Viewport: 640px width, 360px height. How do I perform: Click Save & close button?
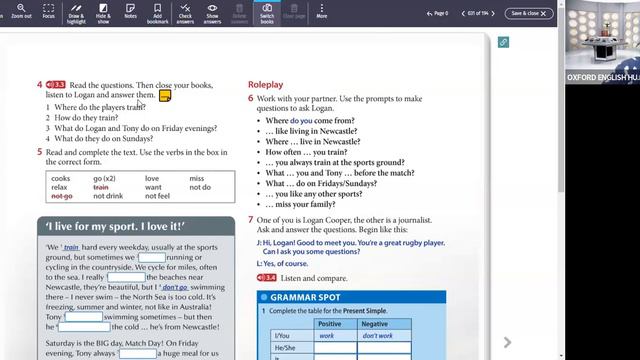click(529, 13)
